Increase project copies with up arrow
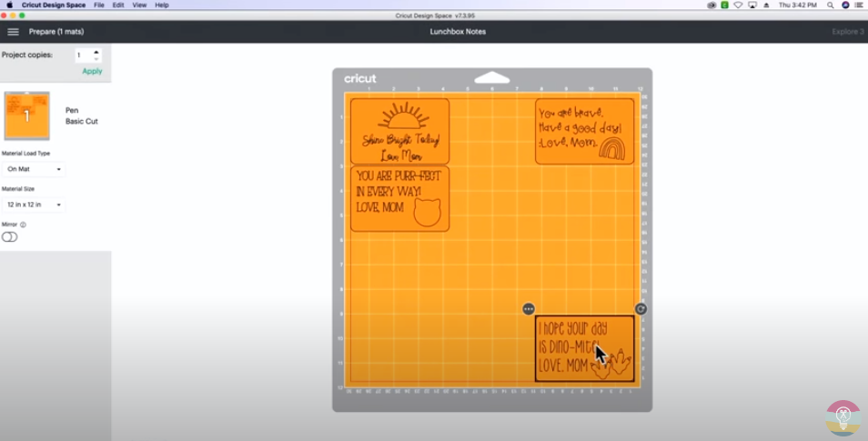 click(x=96, y=52)
